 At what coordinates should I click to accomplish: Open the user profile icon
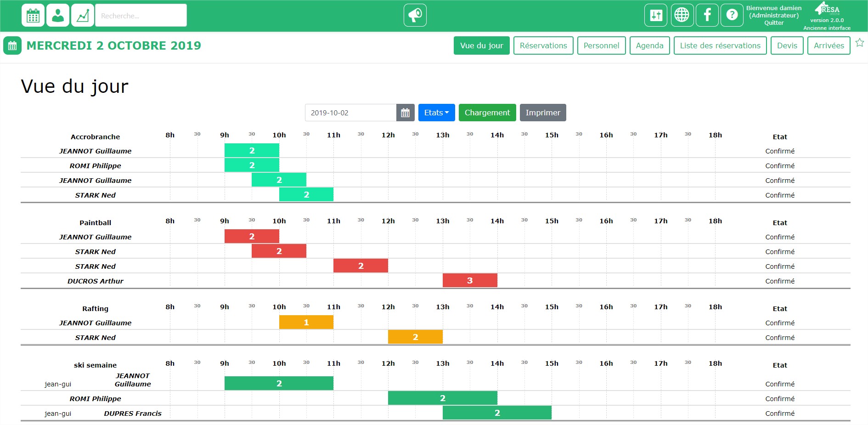pyautogui.click(x=58, y=16)
